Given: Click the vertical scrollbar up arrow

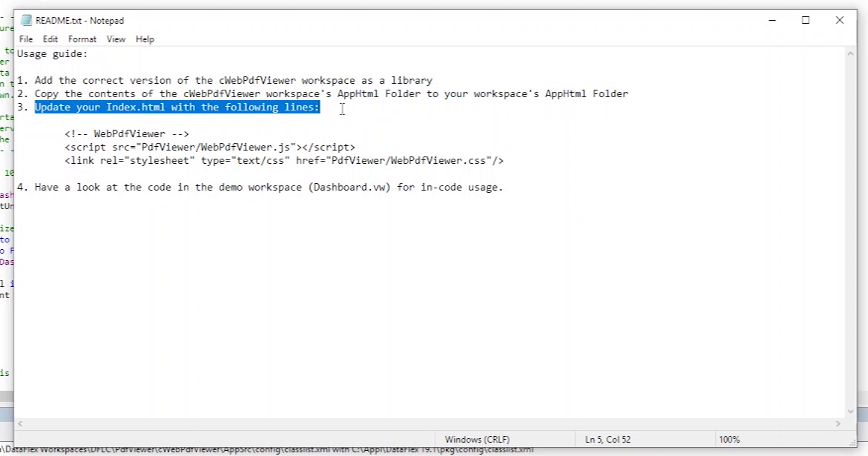Looking at the screenshot, I should point(850,53).
